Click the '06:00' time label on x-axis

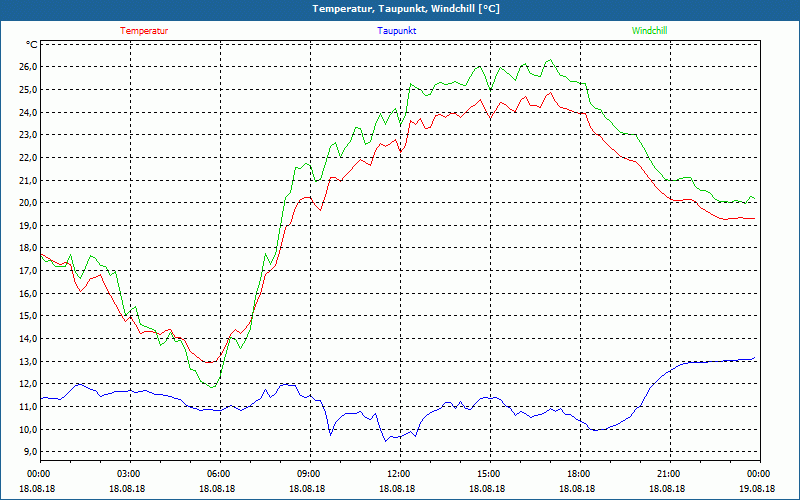(220, 473)
